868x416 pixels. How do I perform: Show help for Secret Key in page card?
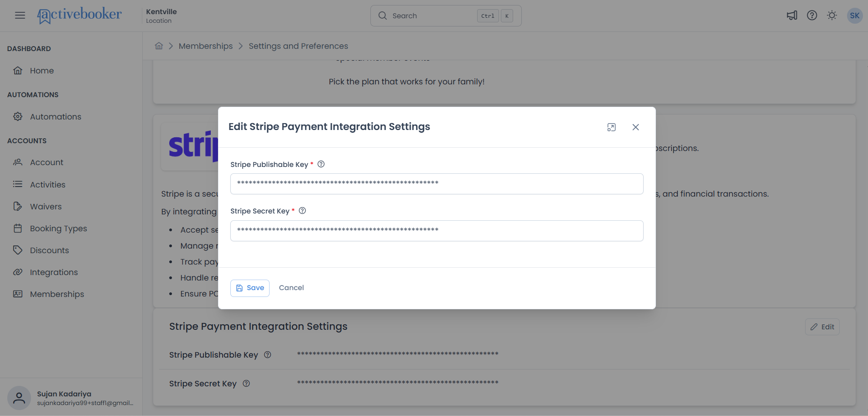click(x=246, y=384)
